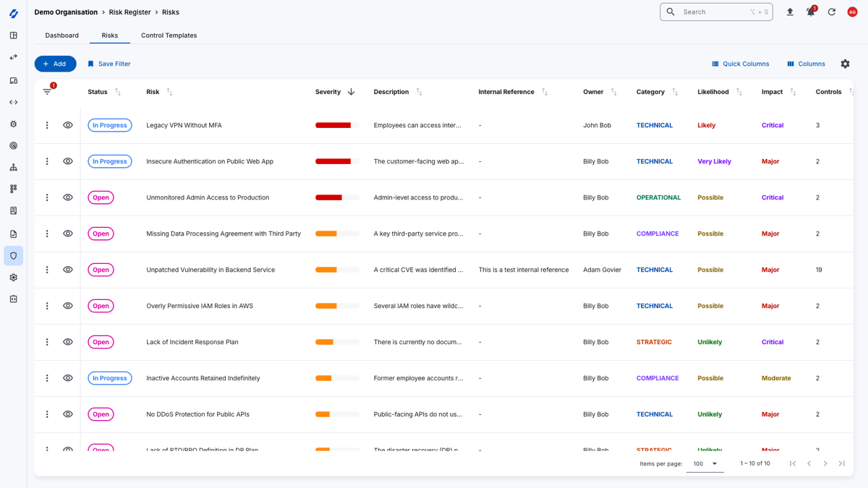
Task: Click the refresh icon in top bar
Action: coord(831,12)
